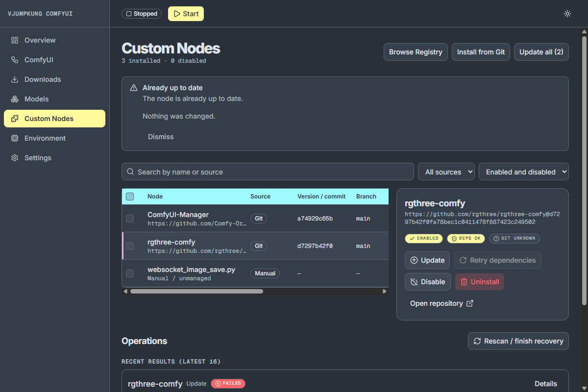The image size is (588, 392).
Task: Click the page's vertical scrollbar thumb
Action: click(x=584, y=170)
